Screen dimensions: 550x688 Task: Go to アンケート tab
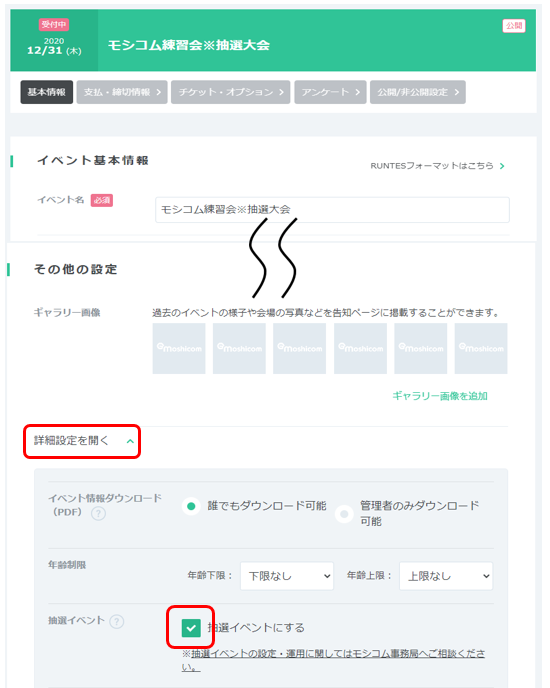[x=330, y=92]
